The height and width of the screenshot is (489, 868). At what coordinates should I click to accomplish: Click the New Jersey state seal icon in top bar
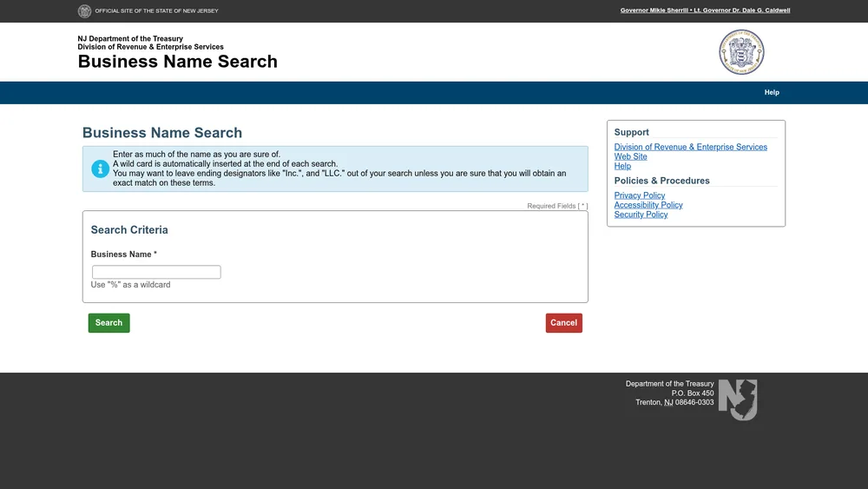pyautogui.click(x=84, y=11)
